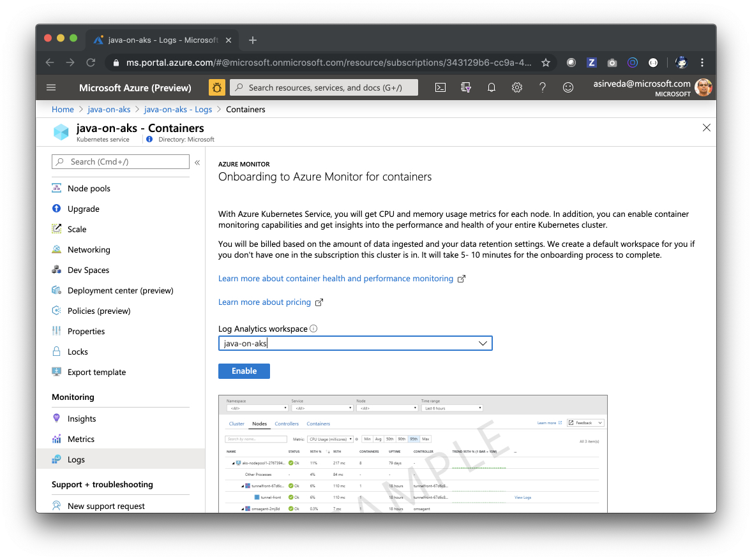The height and width of the screenshot is (560, 752).
Task: Click the Support + troubleshooting heading
Action: (x=102, y=485)
